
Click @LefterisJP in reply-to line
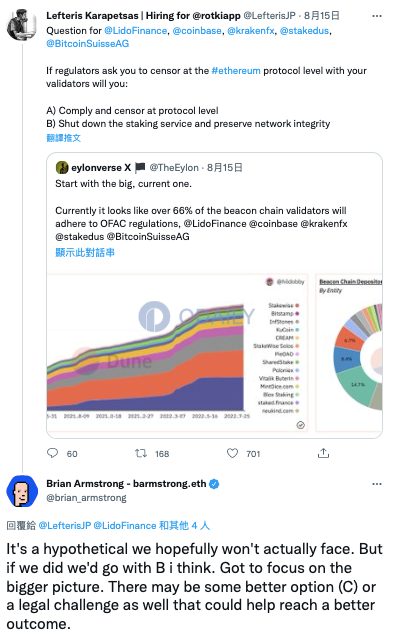[x=65, y=526]
